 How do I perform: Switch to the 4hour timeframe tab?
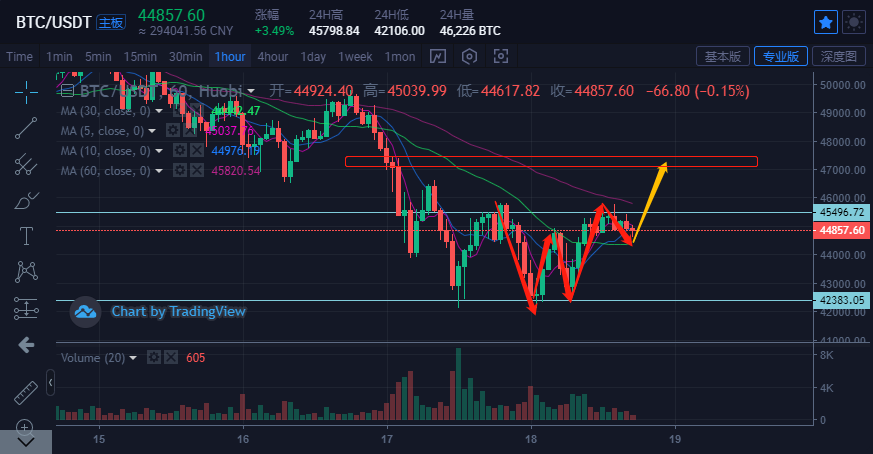pos(273,56)
